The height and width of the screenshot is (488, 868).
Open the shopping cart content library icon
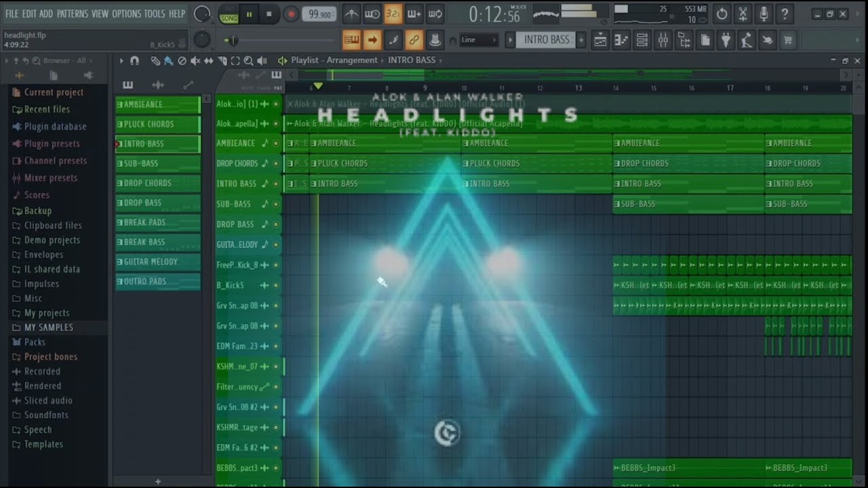pyautogui.click(x=788, y=40)
